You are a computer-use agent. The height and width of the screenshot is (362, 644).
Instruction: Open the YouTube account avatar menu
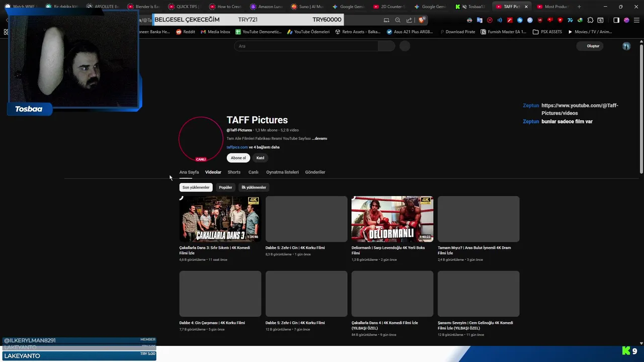click(626, 46)
